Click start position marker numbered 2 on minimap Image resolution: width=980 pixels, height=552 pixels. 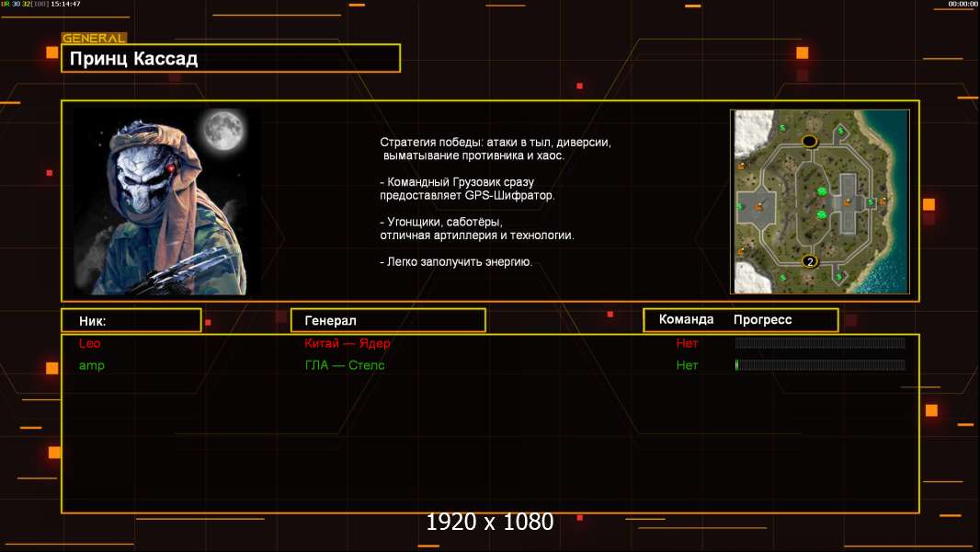810,261
